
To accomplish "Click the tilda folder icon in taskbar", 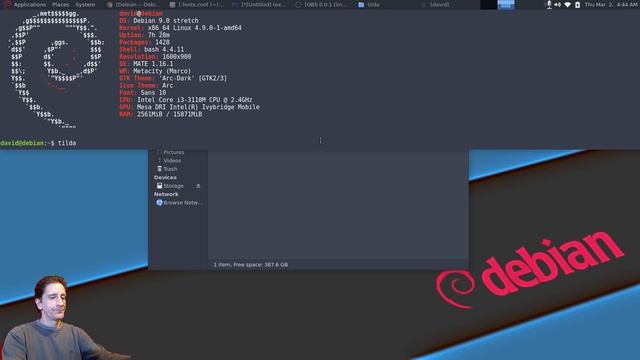I will pyautogui.click(x=361, y=4).
